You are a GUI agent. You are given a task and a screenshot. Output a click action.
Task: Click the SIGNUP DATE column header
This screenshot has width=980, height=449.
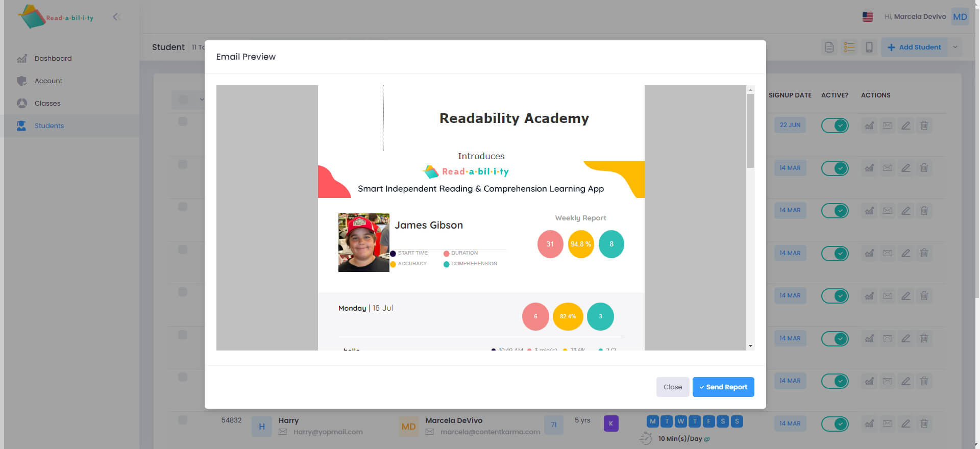(x=790, y=95)
